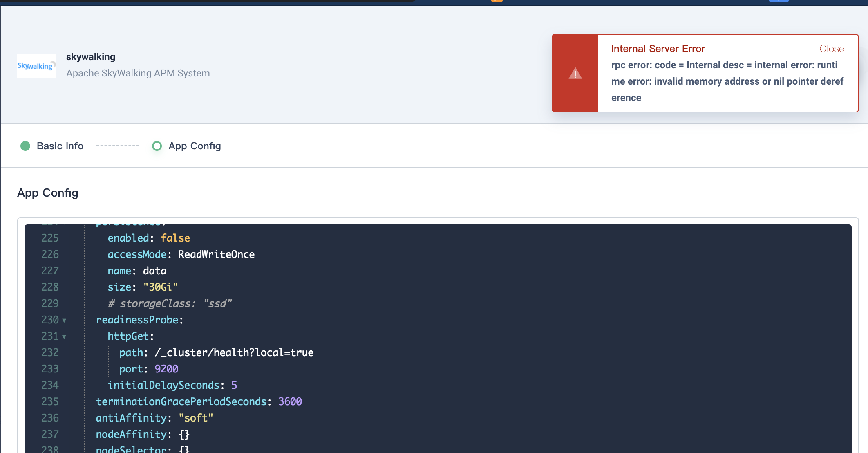Click the antiAffinity "soft" value
The image size is (868, 453).
coord(196,418)
